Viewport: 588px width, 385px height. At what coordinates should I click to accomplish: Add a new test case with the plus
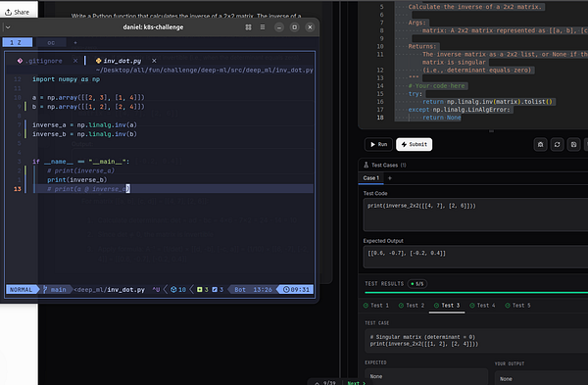click(390, 178)
